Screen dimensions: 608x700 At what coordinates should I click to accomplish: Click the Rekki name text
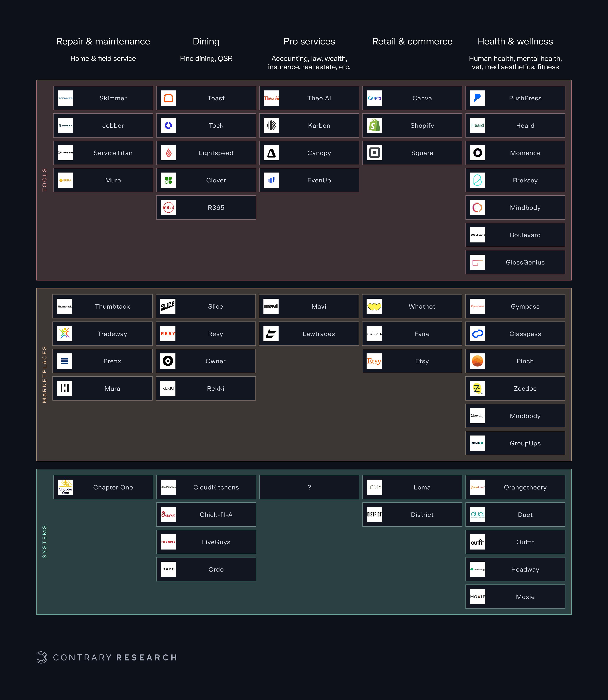tap(215, 389)
